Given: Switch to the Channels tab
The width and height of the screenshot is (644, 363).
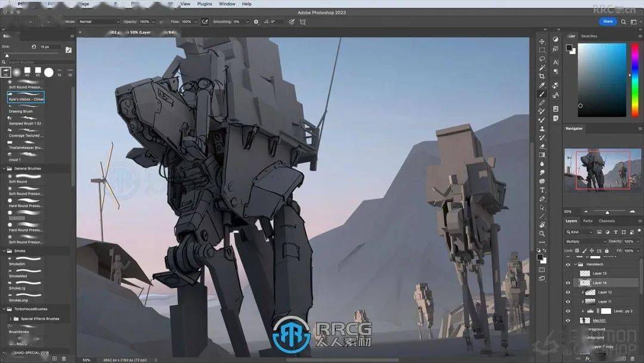Looking at the screenshot, I should pyautogui.click(x=606, y=221).
